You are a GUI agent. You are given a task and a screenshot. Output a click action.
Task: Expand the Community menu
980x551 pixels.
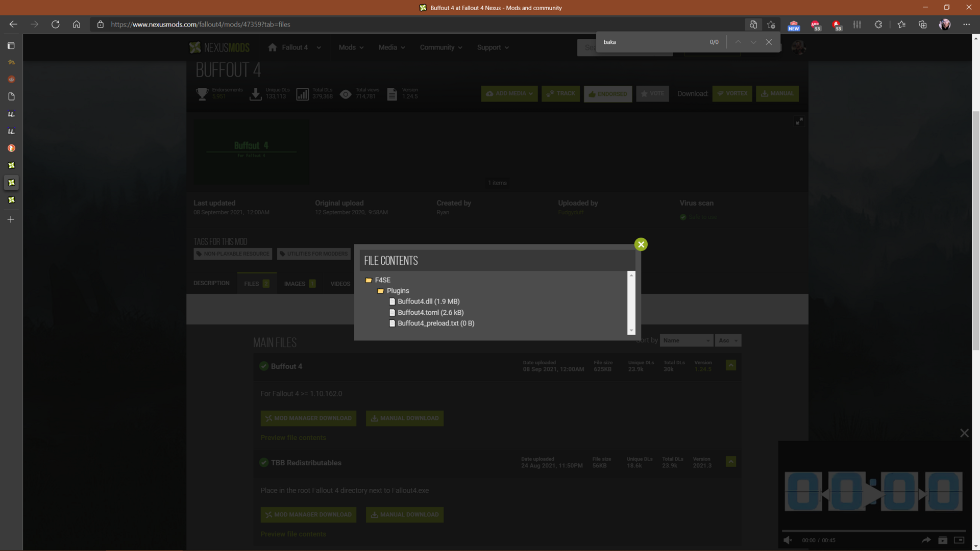click(x=441, y=47)
